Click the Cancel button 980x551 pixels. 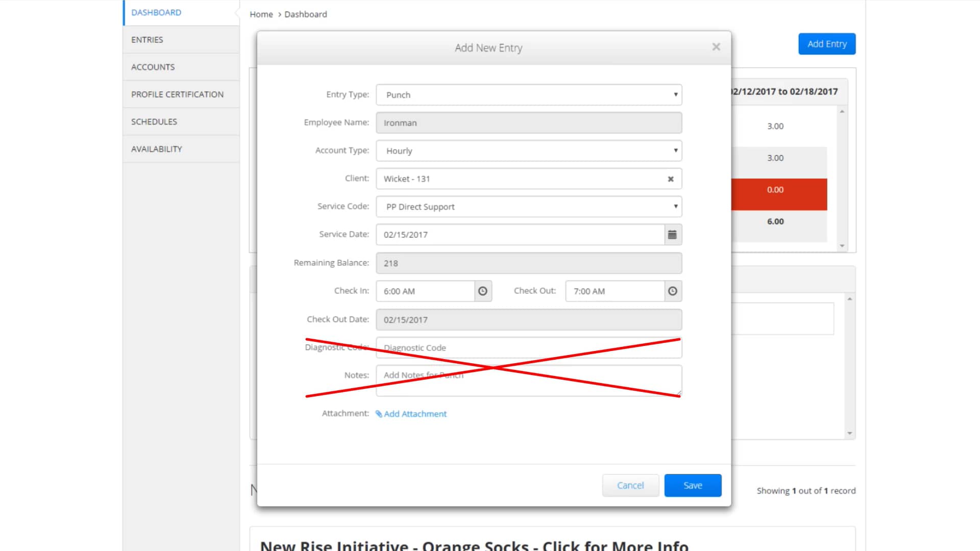pos(630,485)
